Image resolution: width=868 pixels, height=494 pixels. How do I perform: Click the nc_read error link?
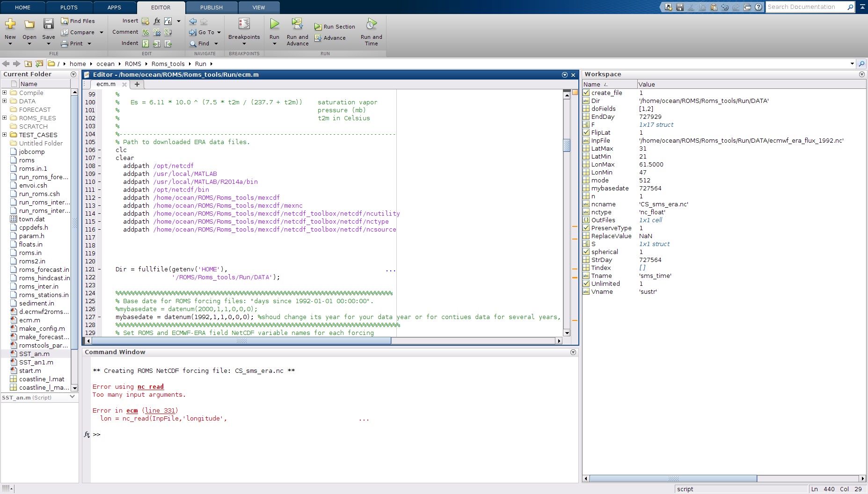tap(150, 387)
